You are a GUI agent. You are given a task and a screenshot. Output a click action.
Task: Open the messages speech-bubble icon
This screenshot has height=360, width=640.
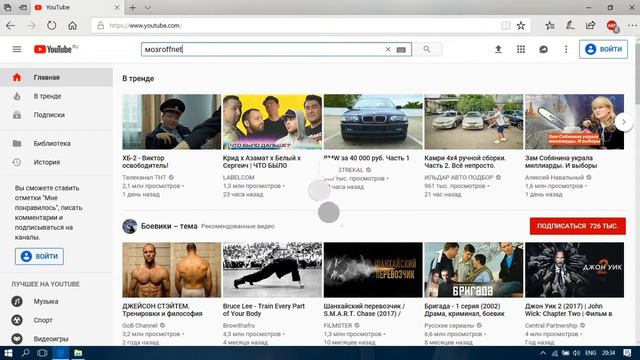click(x=543, y=49)
